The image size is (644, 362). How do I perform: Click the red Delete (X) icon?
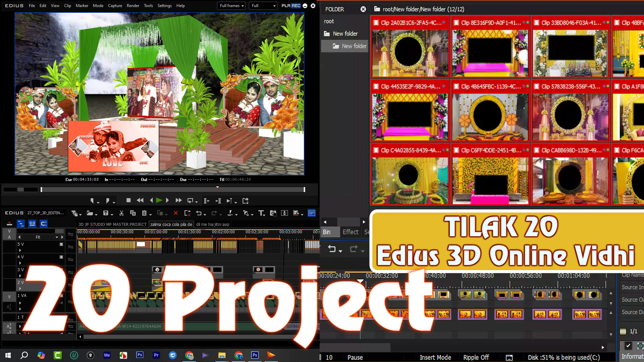(x=175, y=213)
